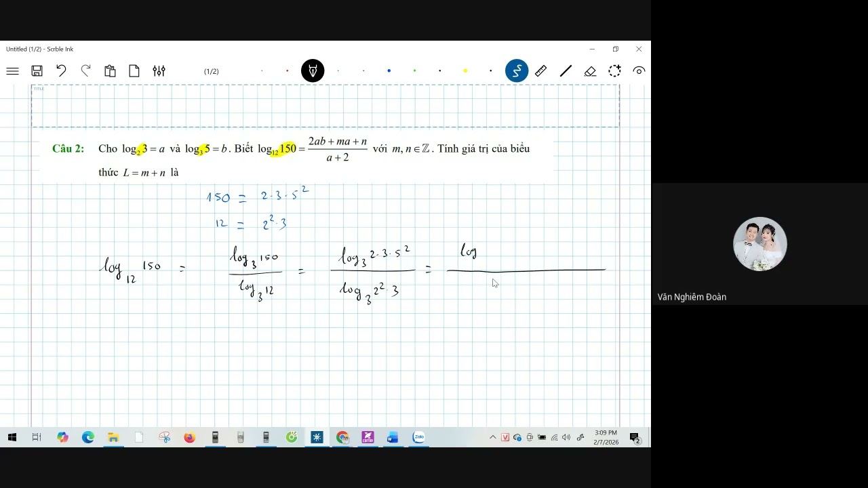Click the 'Câu 2:' heading text
This screenshot has height=488, width=868.
(x=68, y=148)
